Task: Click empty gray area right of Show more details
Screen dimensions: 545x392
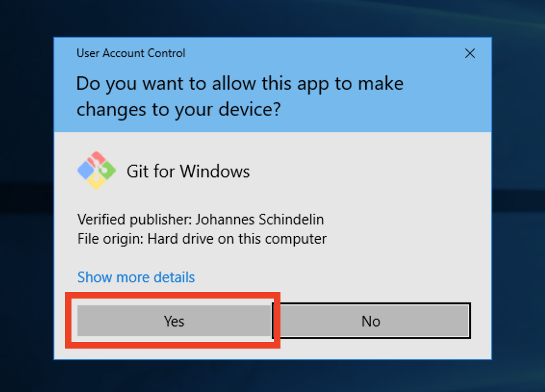Action: pos(341,277)
